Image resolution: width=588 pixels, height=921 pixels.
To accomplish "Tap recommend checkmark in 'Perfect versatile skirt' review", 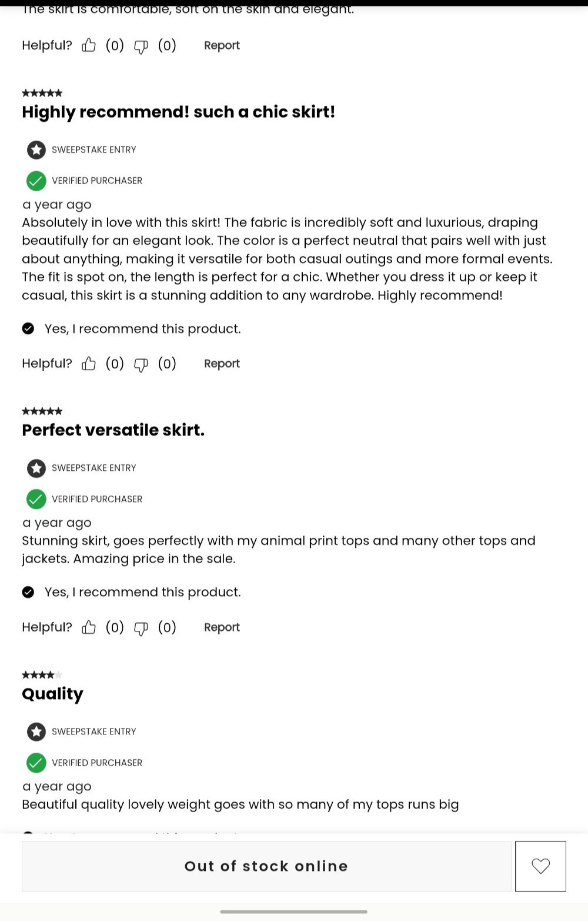I will [28, 592].
